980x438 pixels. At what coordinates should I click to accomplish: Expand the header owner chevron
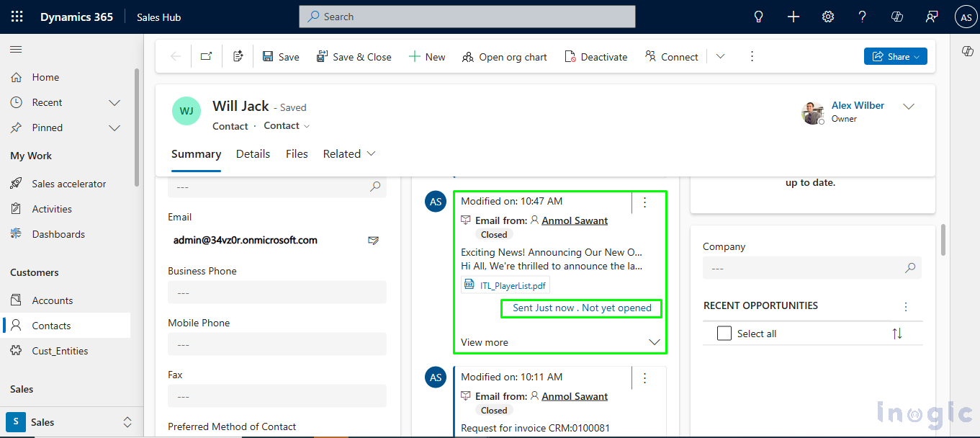(909, 107)
